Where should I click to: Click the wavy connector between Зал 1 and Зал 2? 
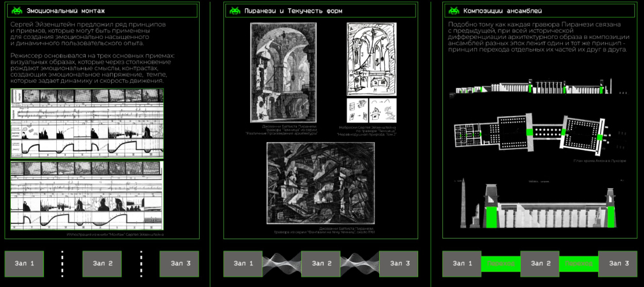[281, 263]
